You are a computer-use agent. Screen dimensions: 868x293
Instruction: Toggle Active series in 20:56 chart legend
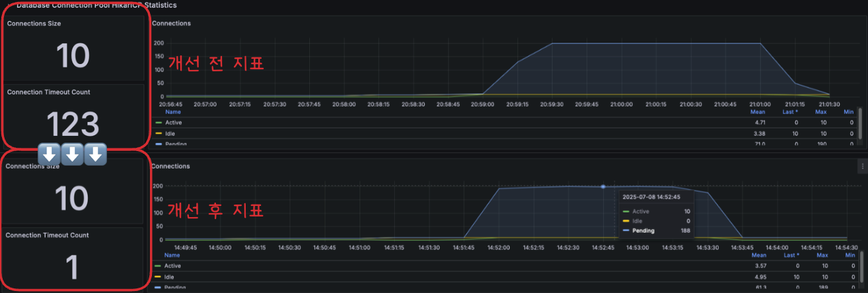174,123
